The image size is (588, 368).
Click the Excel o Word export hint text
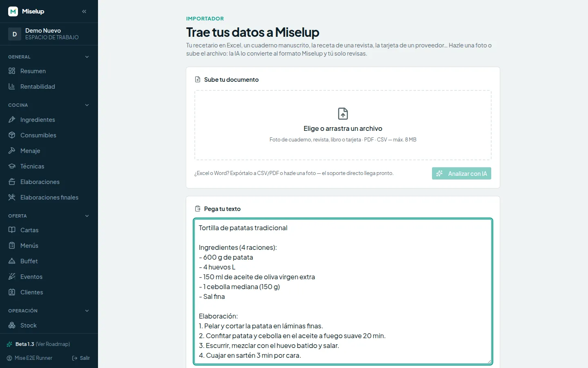[x=294, y=173]
